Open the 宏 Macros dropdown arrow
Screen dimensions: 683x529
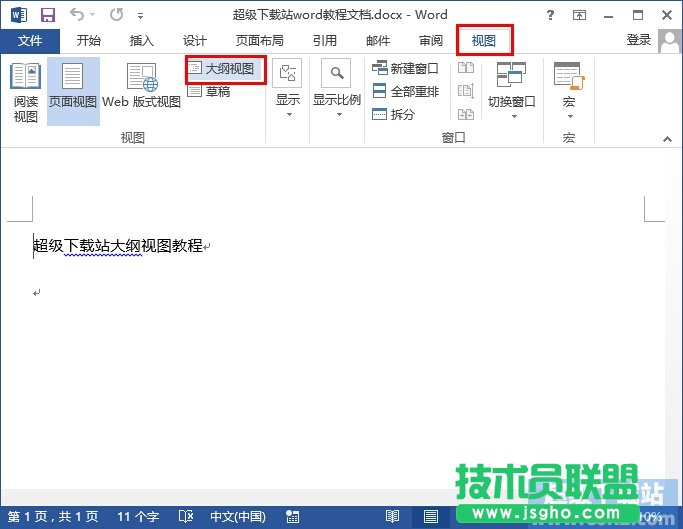point(570,116)
